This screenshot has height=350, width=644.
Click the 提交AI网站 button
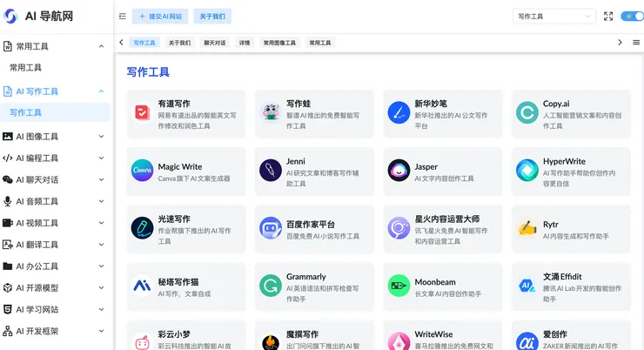click(160, 17)
